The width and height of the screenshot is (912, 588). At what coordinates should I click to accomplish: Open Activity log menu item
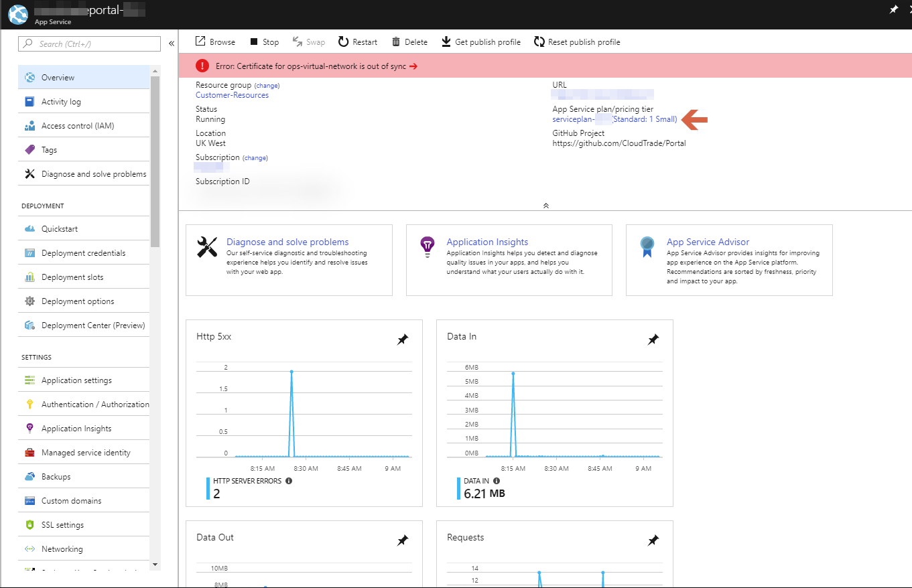(x=61, y=102)
